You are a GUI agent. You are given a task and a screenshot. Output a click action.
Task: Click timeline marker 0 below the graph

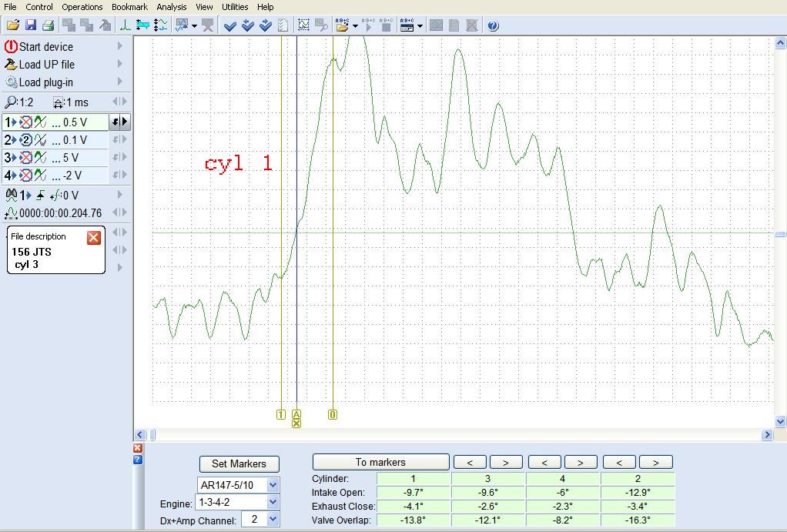(332, 414)
